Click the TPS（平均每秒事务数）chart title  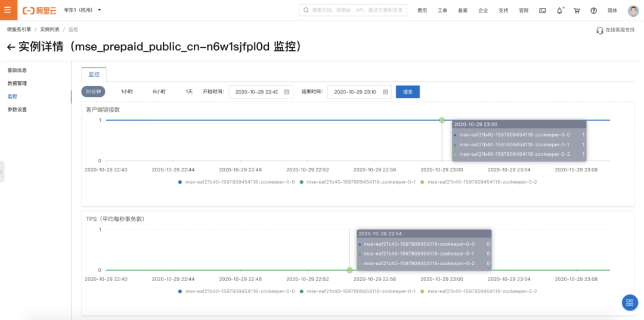point(114,219)
